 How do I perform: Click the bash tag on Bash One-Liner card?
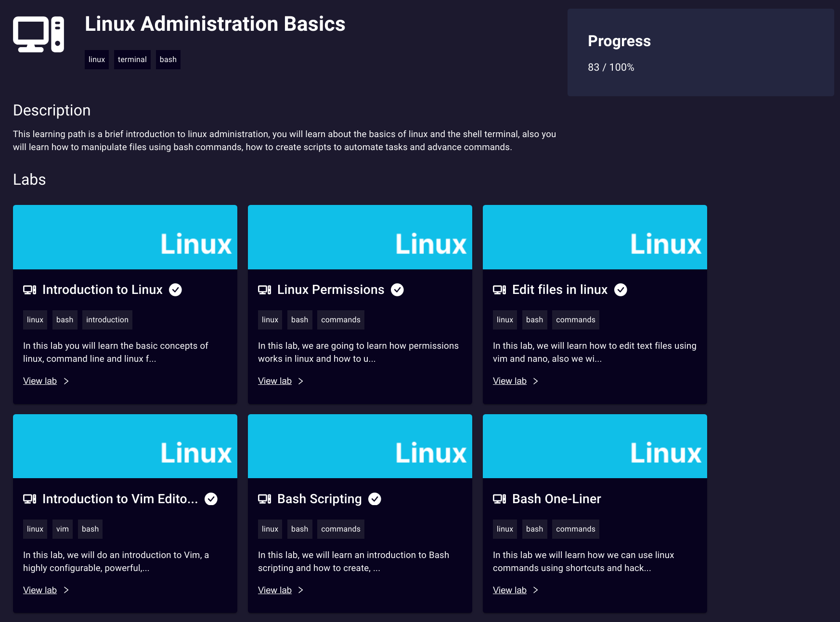pos(535,529)
